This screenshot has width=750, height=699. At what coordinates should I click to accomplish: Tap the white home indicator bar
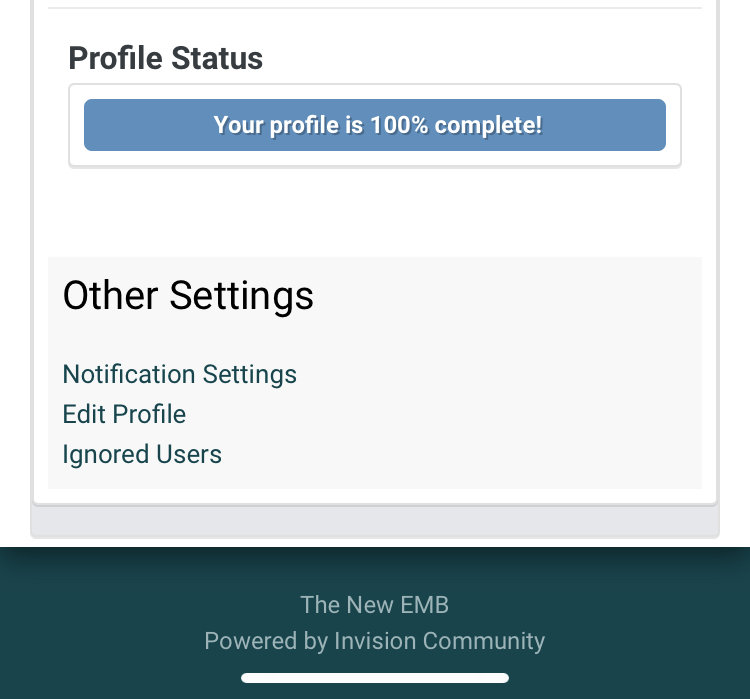coord(374,678)
